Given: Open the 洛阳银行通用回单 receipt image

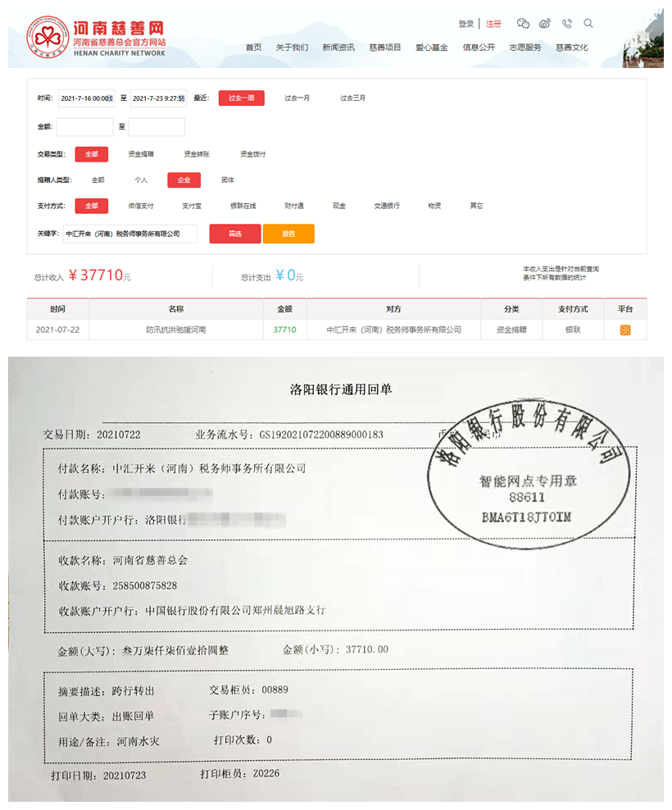Looking at the screenshot, I should [x=336, y=579].
